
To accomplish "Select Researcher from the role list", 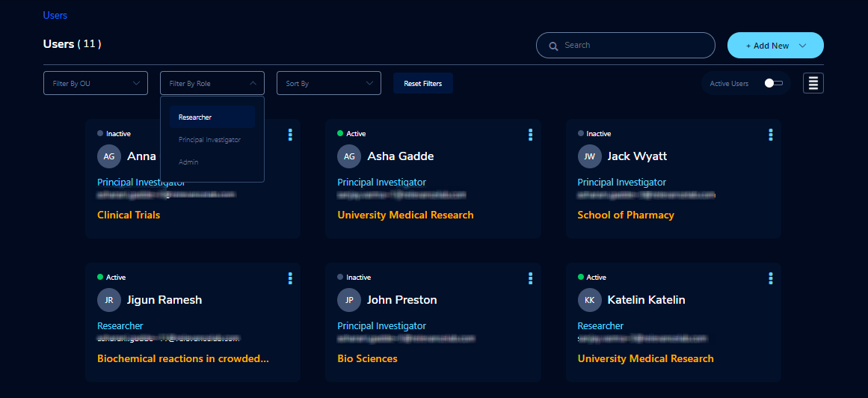I will pyautogui.click(x=212, y=117).
